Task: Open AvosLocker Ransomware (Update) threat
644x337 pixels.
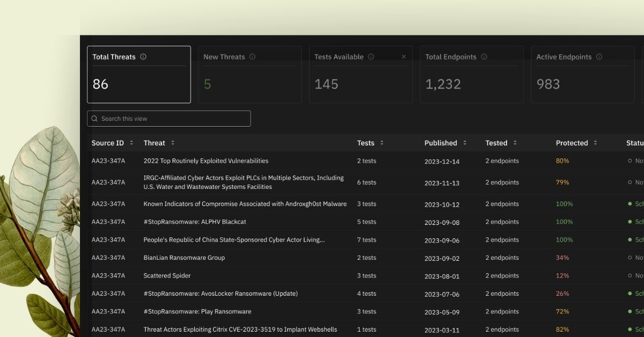Action: (221, 294)
